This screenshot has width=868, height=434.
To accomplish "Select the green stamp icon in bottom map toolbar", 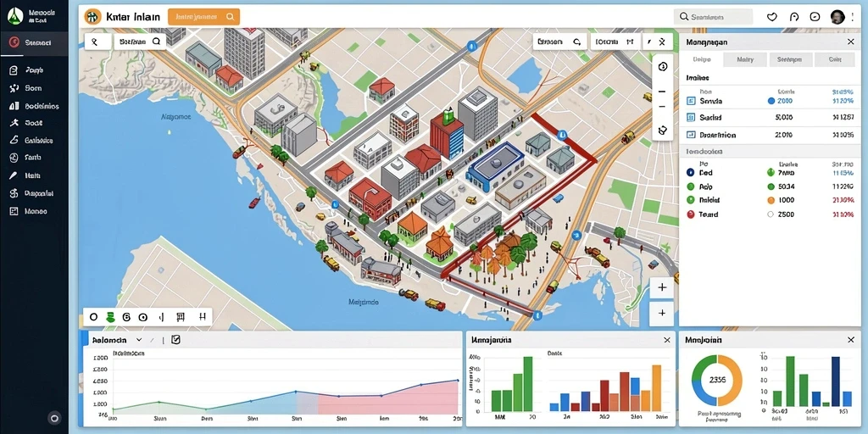I will pyautogui.click(x=110, y=317).
